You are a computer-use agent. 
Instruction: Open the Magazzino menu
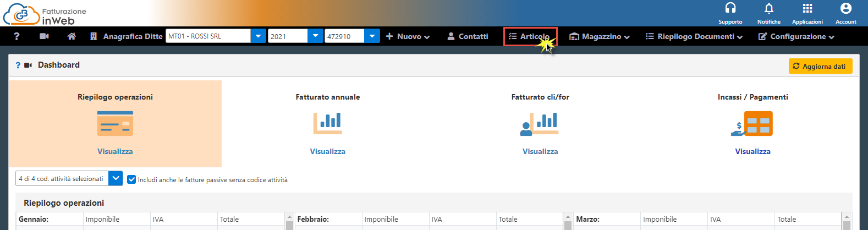[599, 36]
